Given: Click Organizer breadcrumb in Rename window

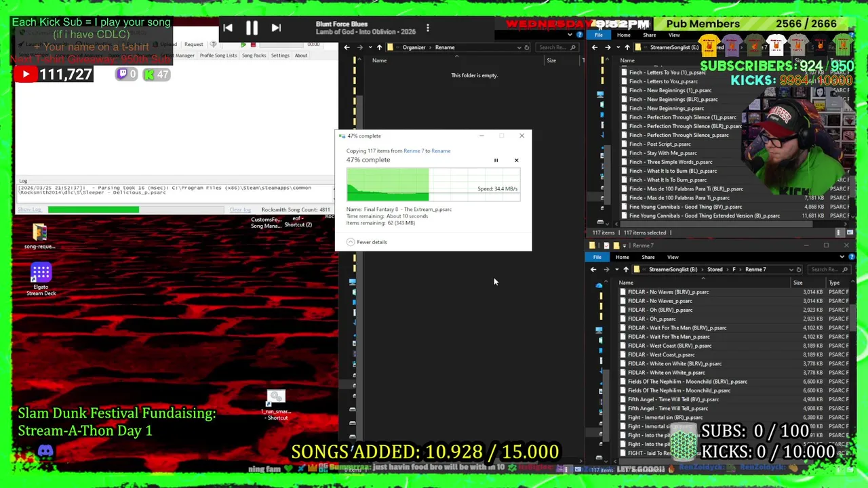Looking at the screenshot, I should coord(414,47).
